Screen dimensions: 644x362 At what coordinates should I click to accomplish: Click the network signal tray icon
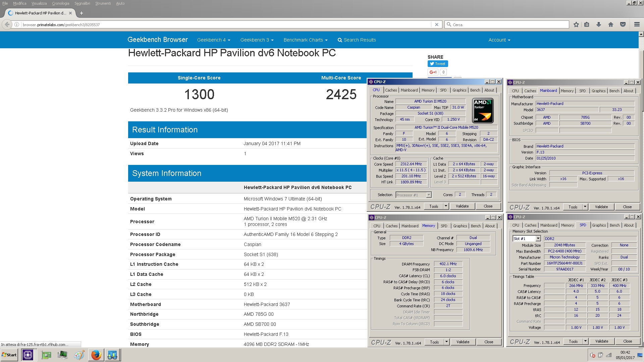click(609, 355)
